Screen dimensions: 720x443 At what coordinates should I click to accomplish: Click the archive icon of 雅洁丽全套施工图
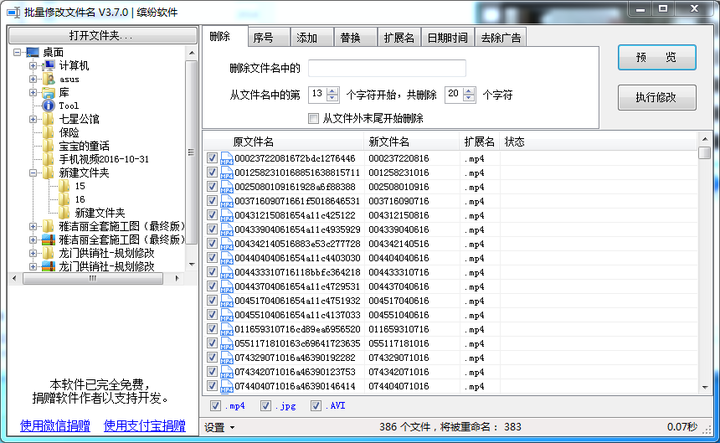(x=49, y=240)
